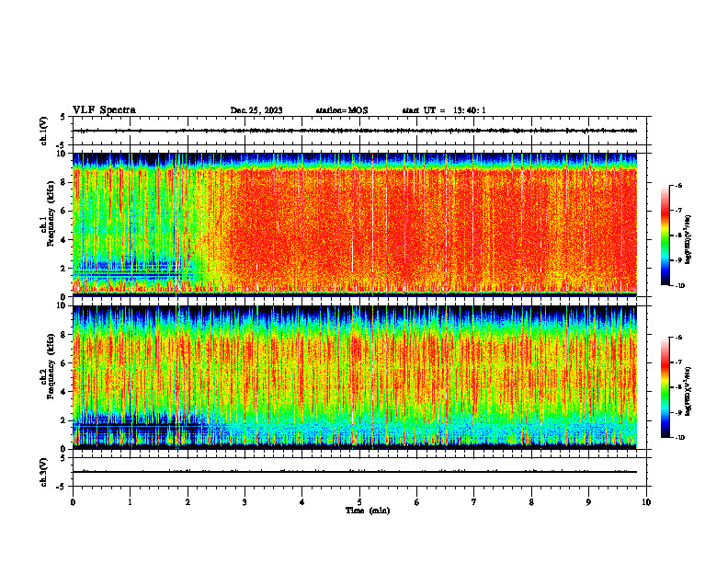
Task: Click time axis tick label "6"
Action: 417,502
